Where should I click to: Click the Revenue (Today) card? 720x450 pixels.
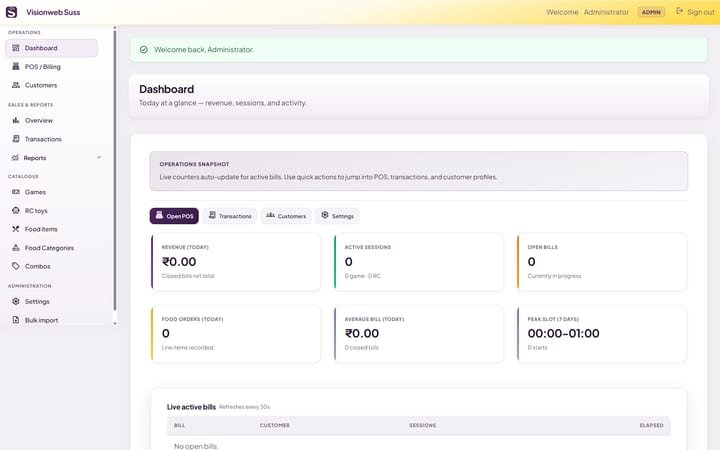tap(236, 262)
